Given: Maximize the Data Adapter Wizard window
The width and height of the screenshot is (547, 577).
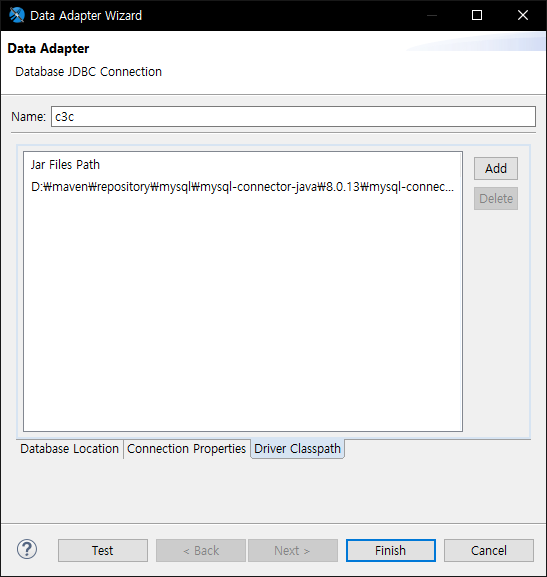Looking at the screenshot, I should 477,15.
